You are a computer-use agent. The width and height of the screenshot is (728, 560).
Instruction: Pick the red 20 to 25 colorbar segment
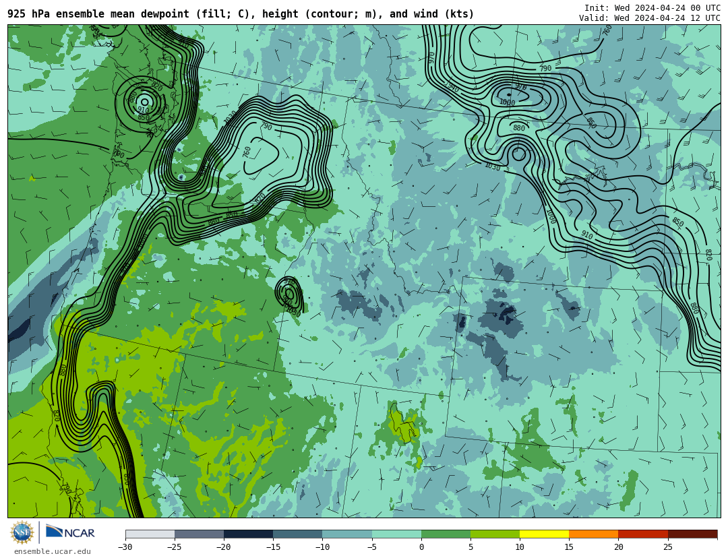[x=643, y=534]
